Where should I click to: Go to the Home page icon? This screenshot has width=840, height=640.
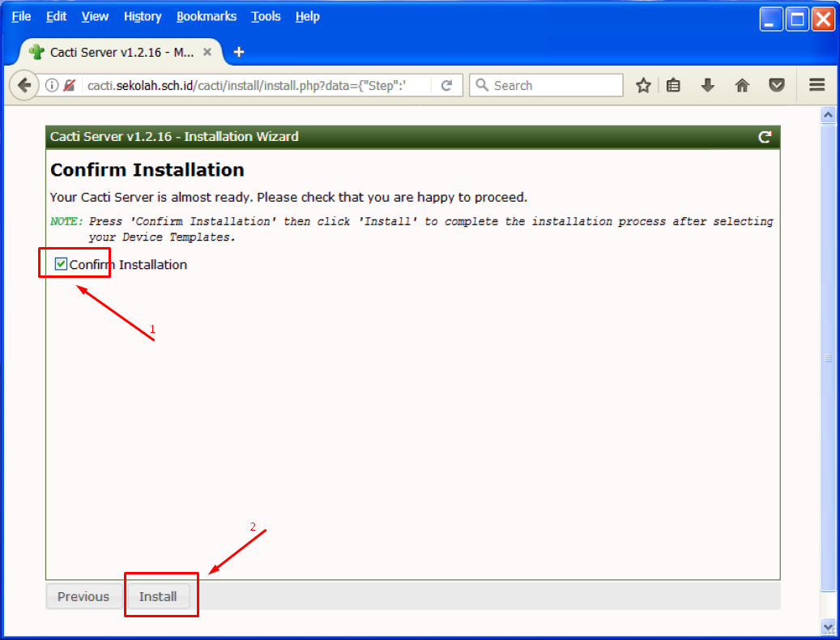click(742, 85)
